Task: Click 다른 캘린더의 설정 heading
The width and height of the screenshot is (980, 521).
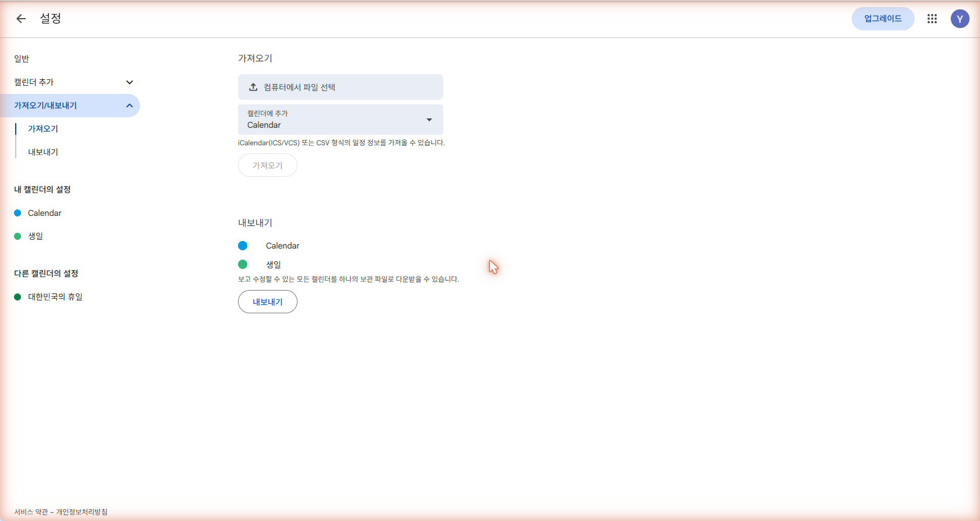Action: (x=46, y=274)
